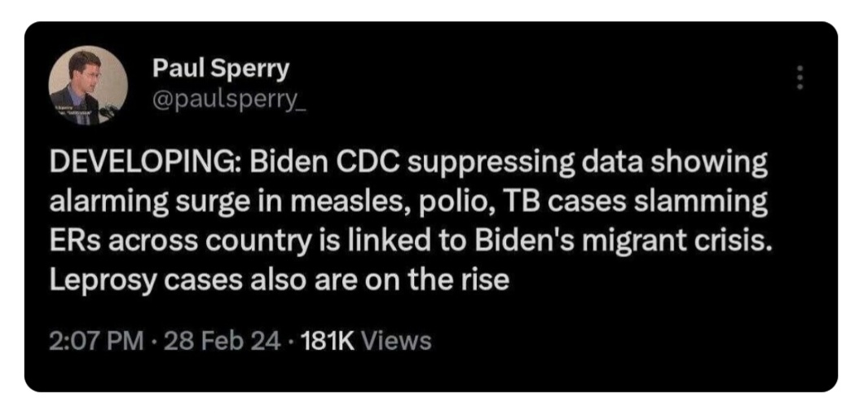This screenshot has width=868, height=416.
Task: Click the @paulsperry_ handle
Action: point(229,100)
